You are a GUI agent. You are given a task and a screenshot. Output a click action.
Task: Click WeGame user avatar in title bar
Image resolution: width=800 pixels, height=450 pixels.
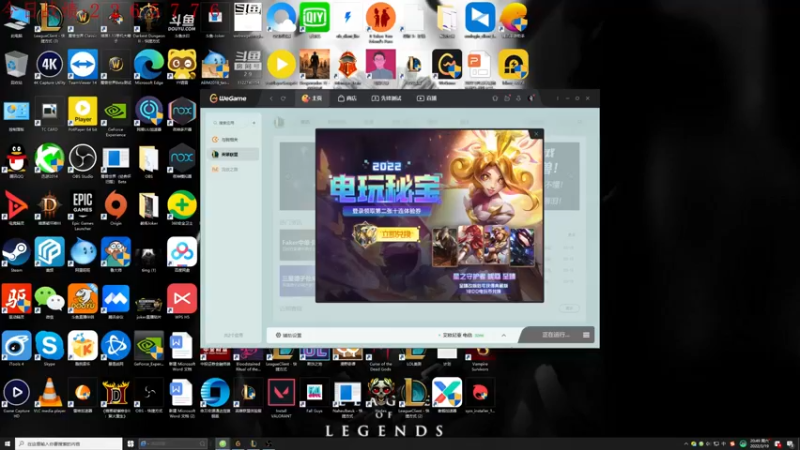(x=532, y=98)
